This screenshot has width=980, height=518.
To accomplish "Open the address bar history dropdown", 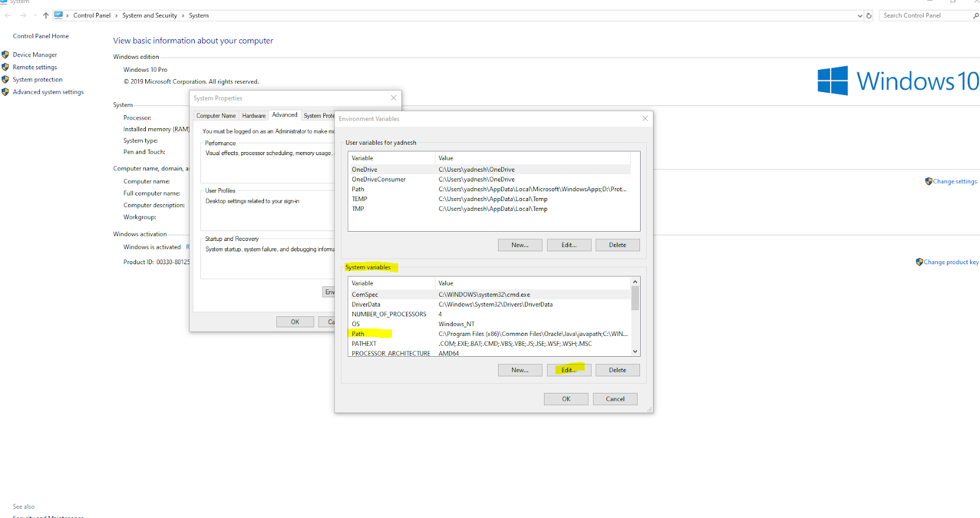I will click(x=860, y=15).
